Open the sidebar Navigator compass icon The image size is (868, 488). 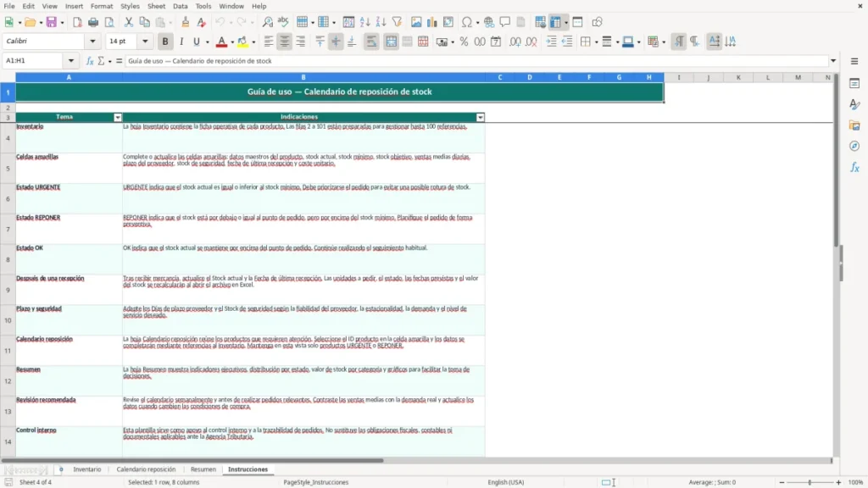(854, 146)
